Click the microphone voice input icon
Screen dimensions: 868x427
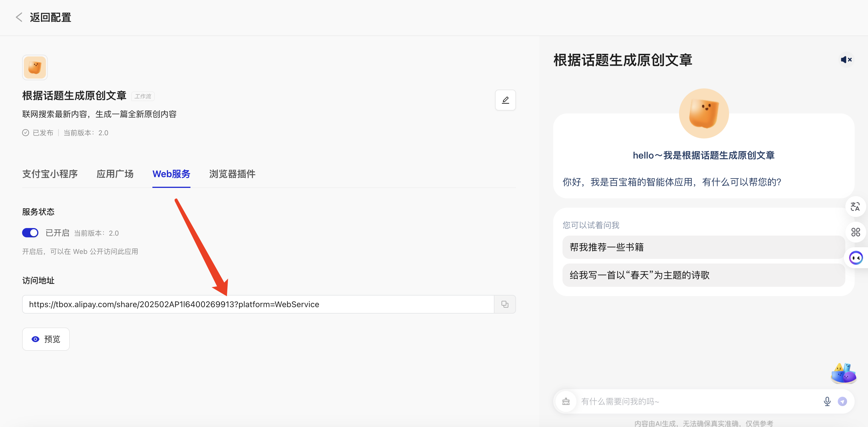(x=827, y=401)
